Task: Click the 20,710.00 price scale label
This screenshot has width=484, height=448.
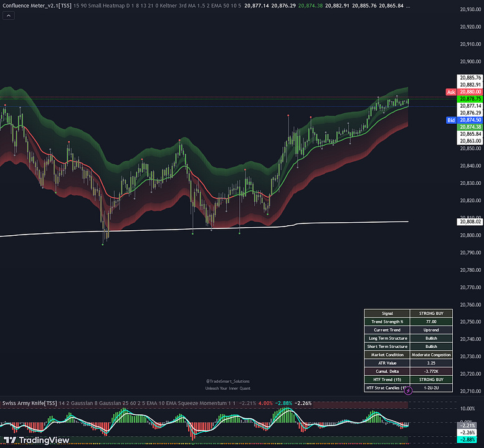Action: coord(470,391)
